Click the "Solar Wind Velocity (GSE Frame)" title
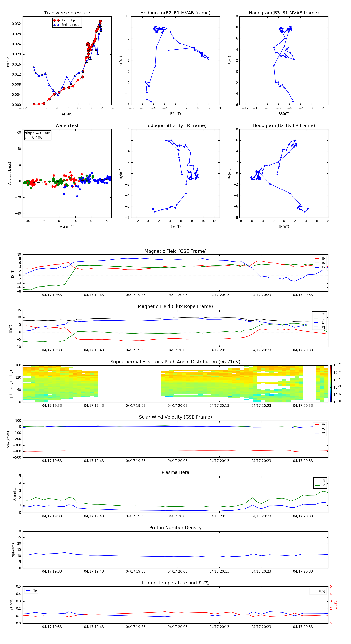 (175, 417)
